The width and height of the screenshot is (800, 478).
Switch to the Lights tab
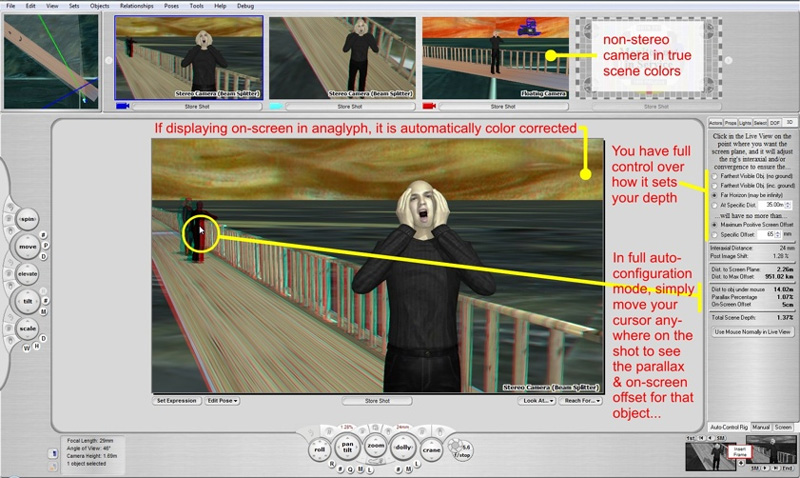(745, 123)
